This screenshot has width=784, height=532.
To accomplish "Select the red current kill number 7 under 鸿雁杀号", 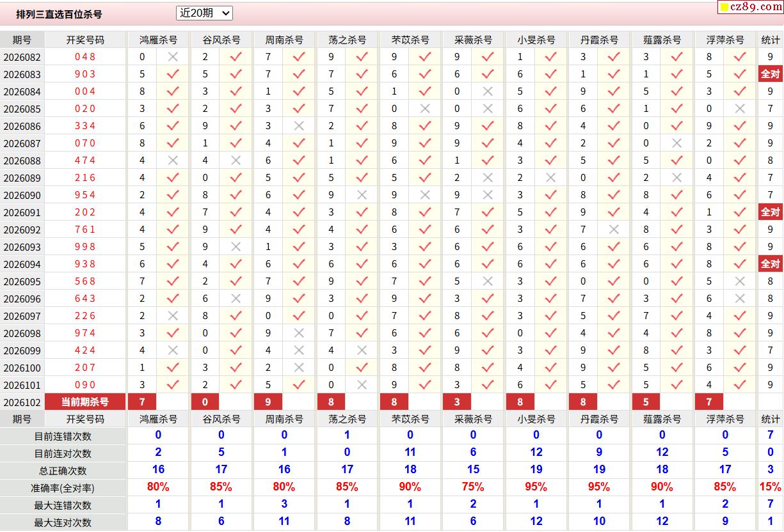I will [142, 402].
